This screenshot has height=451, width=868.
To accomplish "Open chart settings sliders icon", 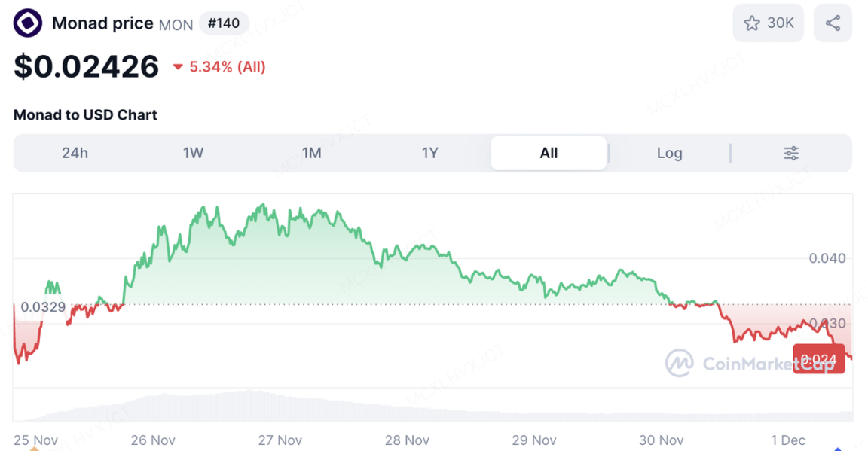I will tap(791, 154).
